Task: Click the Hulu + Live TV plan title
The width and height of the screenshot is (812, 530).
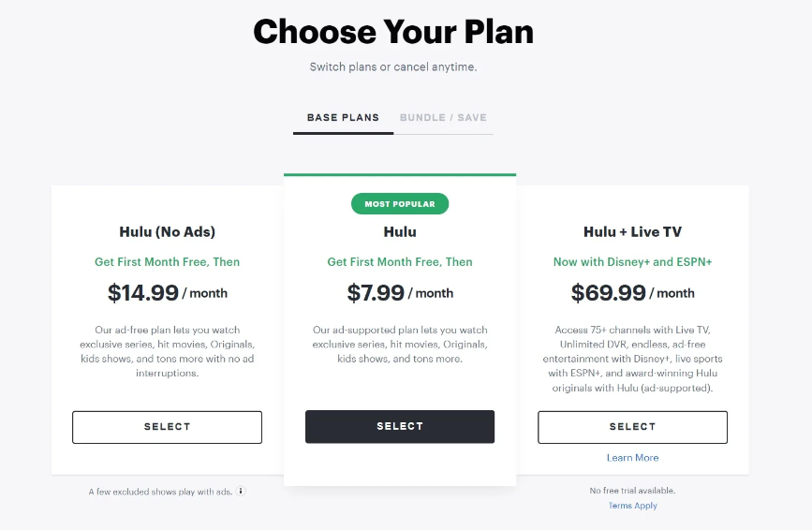Action: click(x=632, y=231)
